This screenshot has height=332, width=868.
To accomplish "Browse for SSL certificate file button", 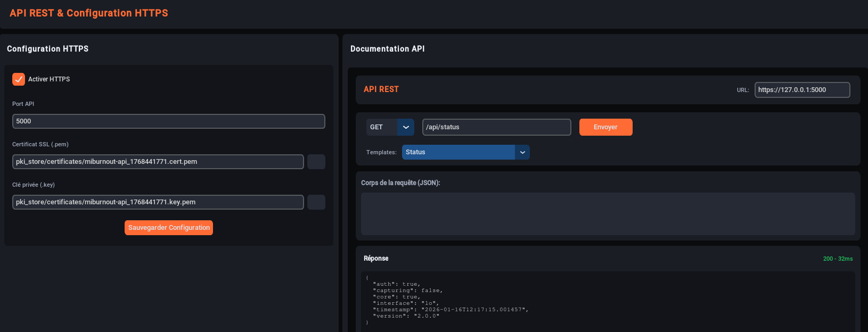I will 316,162.
